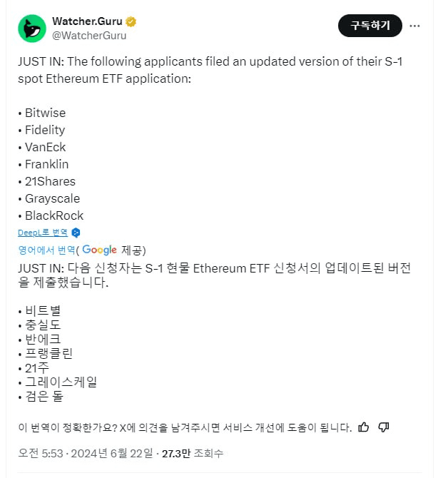
Task: Click the DeepL logo icon
Action: [x=76, y=233]
